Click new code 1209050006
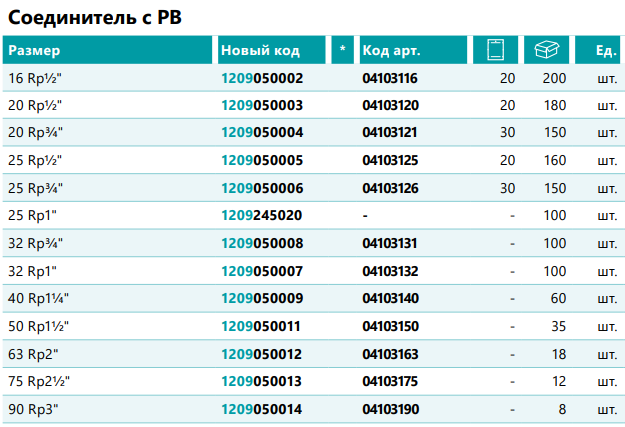The image size is (625, 427). click(262, 188)
